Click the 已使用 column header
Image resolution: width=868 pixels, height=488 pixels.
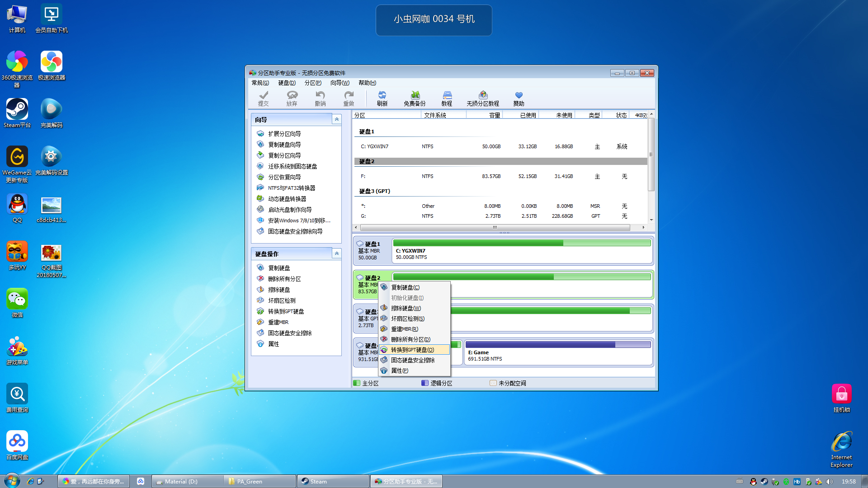520,115
